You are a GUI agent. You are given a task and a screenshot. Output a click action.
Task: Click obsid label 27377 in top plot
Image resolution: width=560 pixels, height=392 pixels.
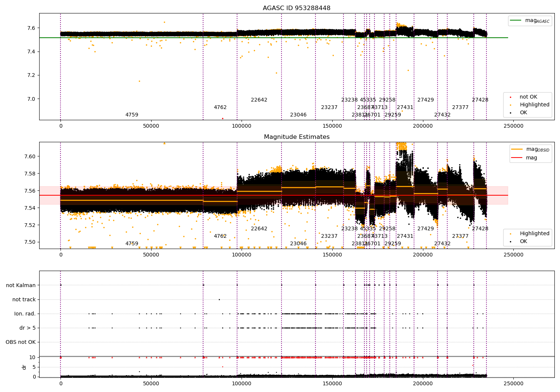pyautogui.click(x=460, y=108)
